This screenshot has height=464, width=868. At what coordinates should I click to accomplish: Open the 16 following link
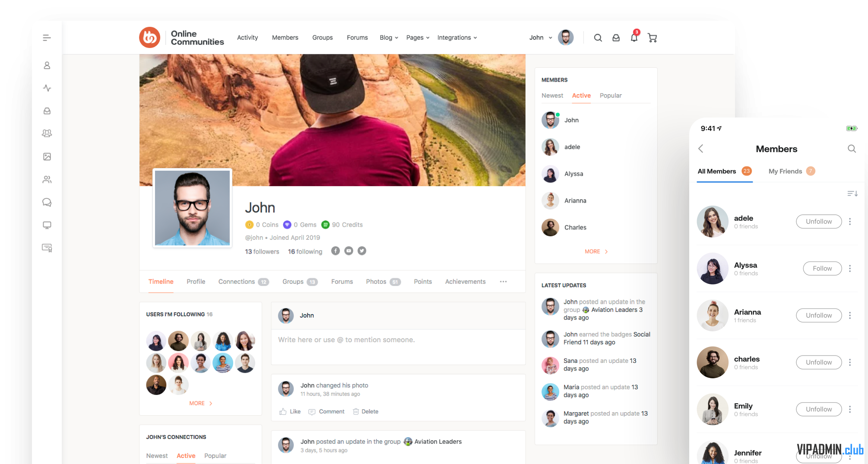point(305,252)
